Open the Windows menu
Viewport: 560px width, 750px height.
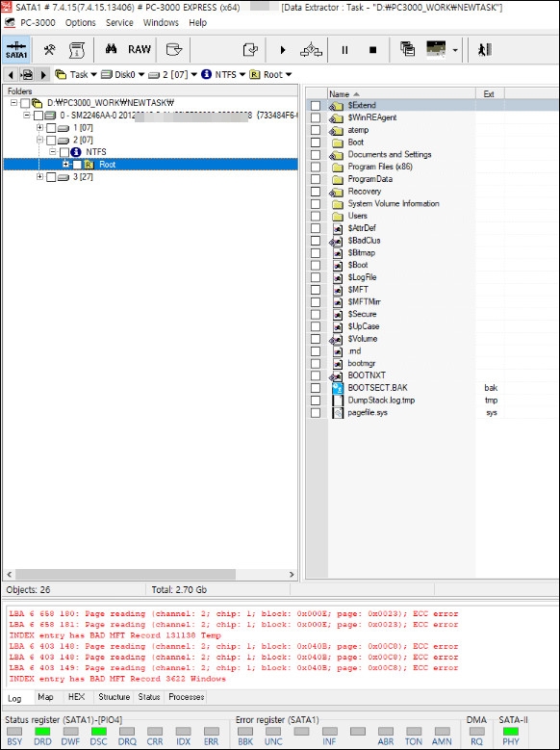(161, 22)
